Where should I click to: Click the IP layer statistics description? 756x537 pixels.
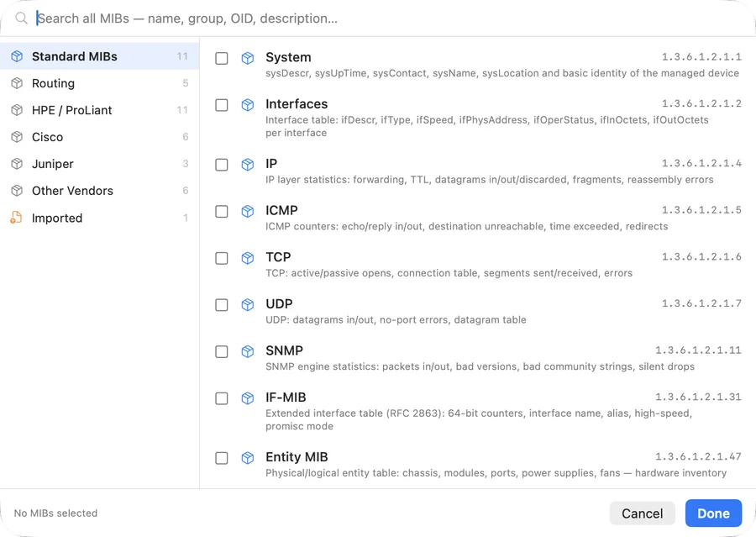pos(490,180)
